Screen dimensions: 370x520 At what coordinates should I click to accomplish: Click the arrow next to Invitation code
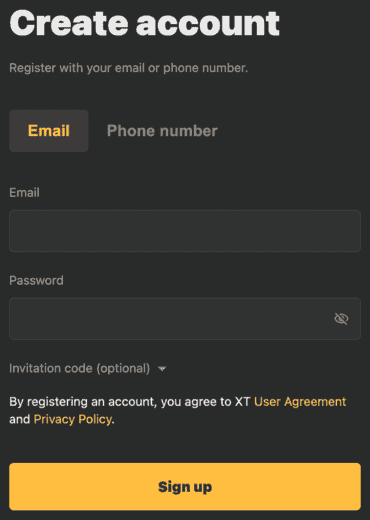click(162, 369)
